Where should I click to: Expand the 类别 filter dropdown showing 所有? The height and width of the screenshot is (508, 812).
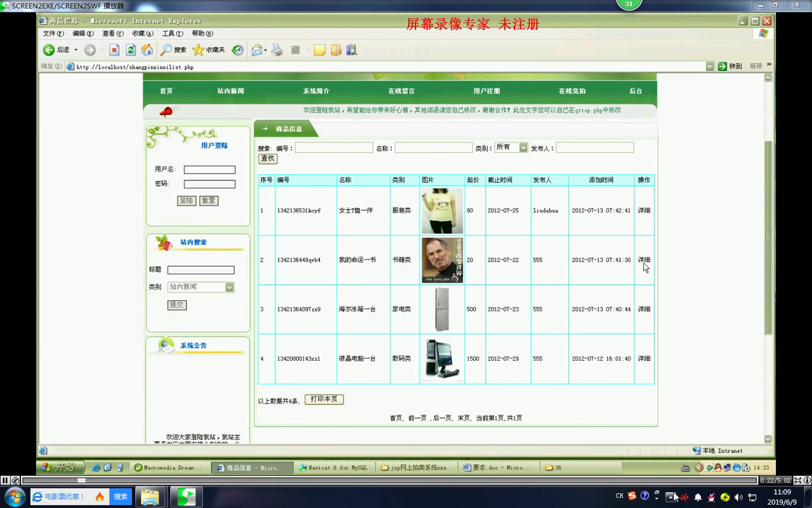click(523, 147)
